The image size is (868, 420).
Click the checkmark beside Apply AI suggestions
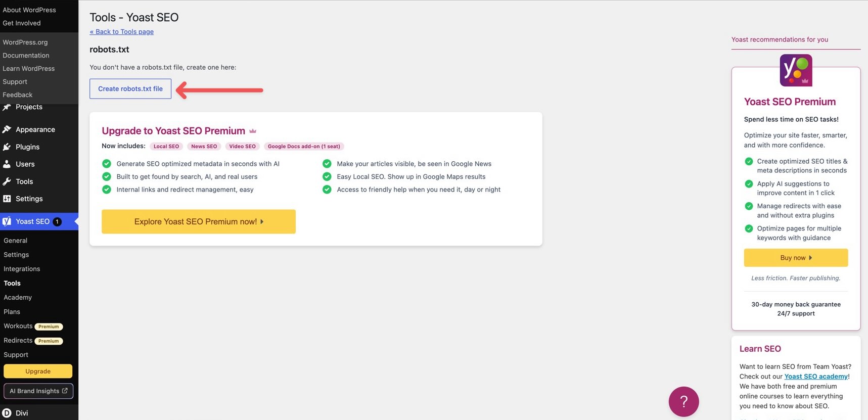[x=749, y=184]
